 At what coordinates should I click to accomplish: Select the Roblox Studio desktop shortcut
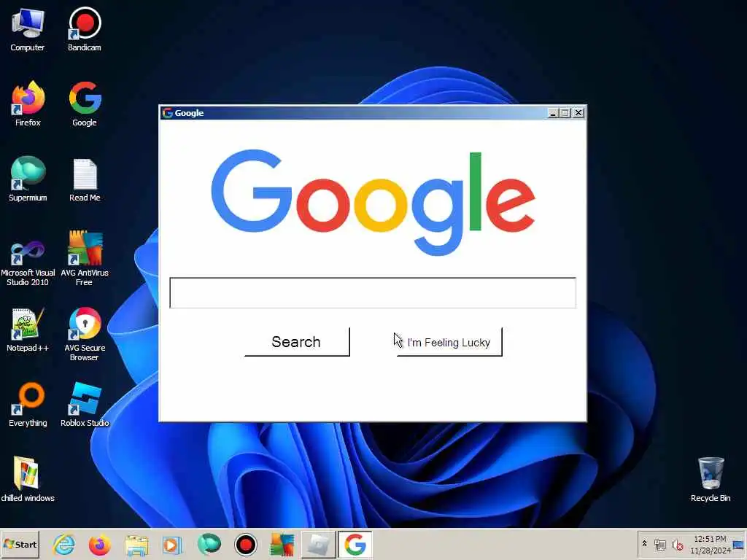point(85,405)
